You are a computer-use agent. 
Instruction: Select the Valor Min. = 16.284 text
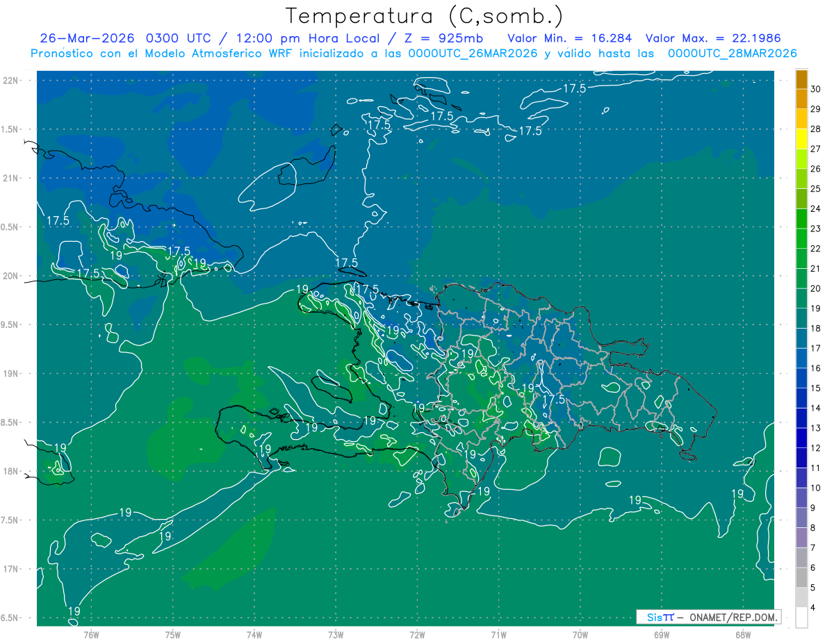569,38
